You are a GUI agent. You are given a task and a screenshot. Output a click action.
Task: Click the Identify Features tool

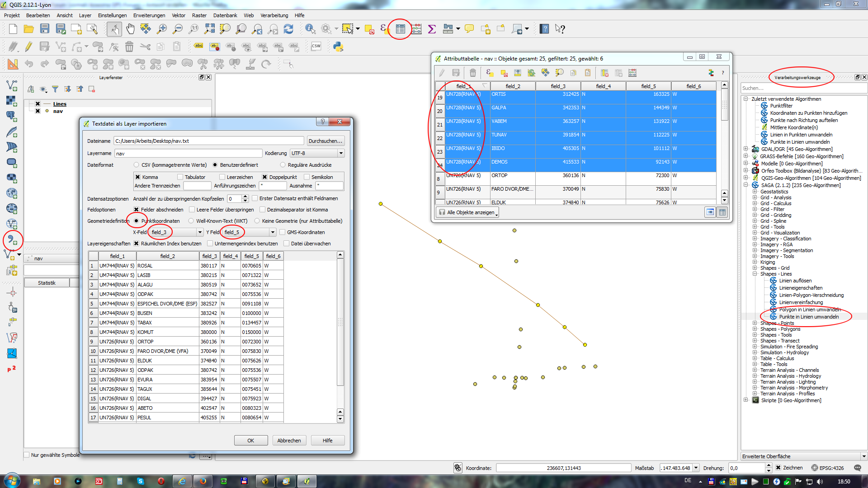point(310,29)
